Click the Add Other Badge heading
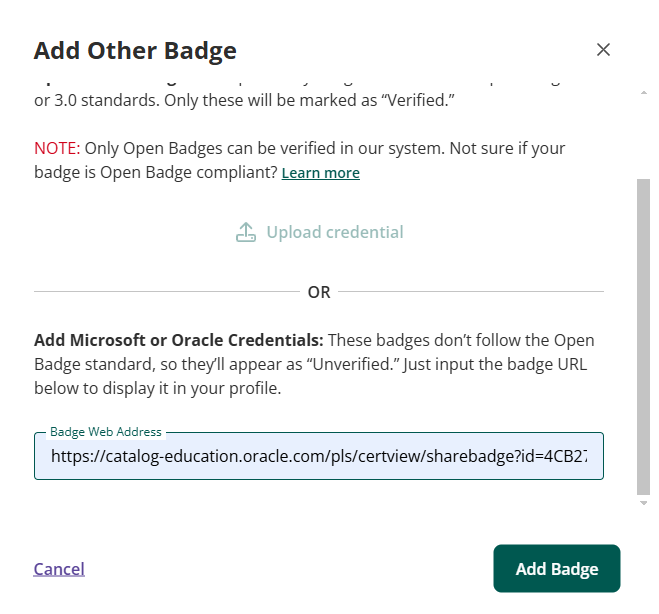The width and height of the screenshot is (659, 614). click(x=135, y=50)
